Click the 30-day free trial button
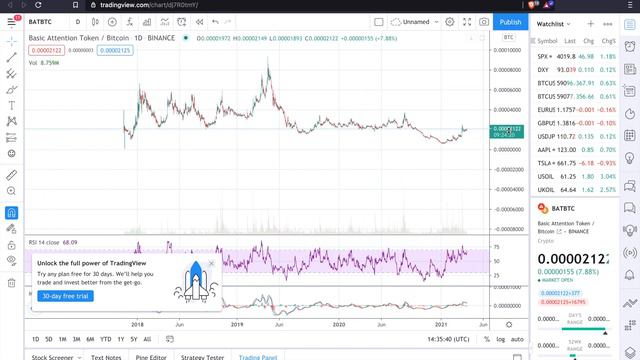This screenshot has height=360, width=640. (x=65, y=296)
